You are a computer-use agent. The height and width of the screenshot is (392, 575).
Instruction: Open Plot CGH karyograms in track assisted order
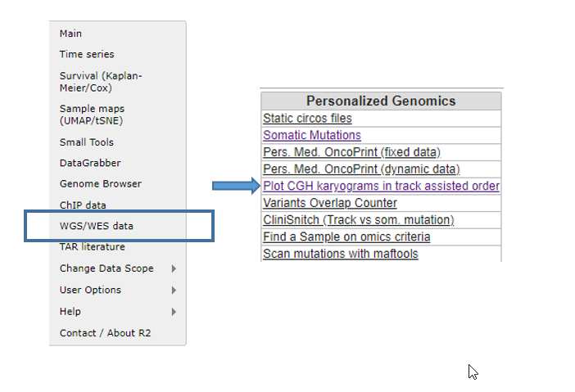381,186
